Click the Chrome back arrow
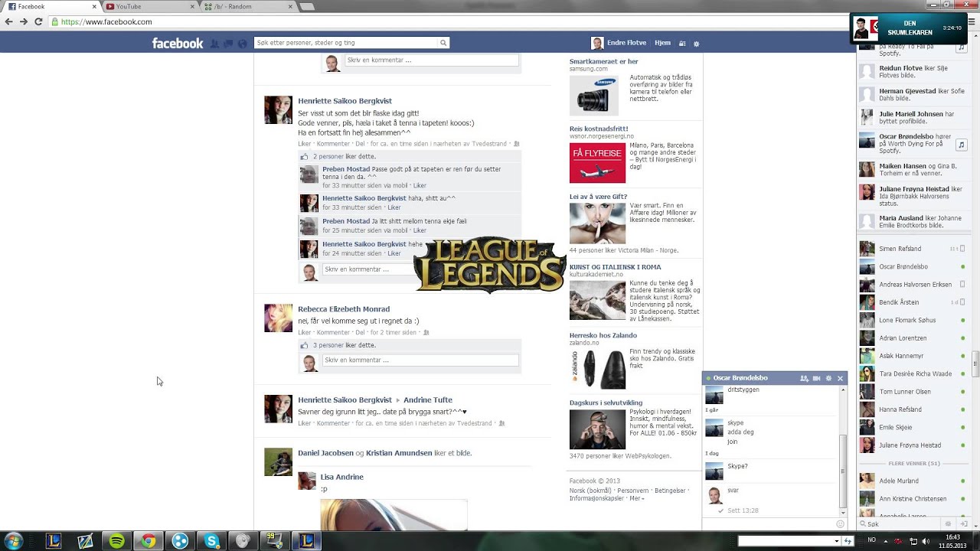 pos(8,21)
